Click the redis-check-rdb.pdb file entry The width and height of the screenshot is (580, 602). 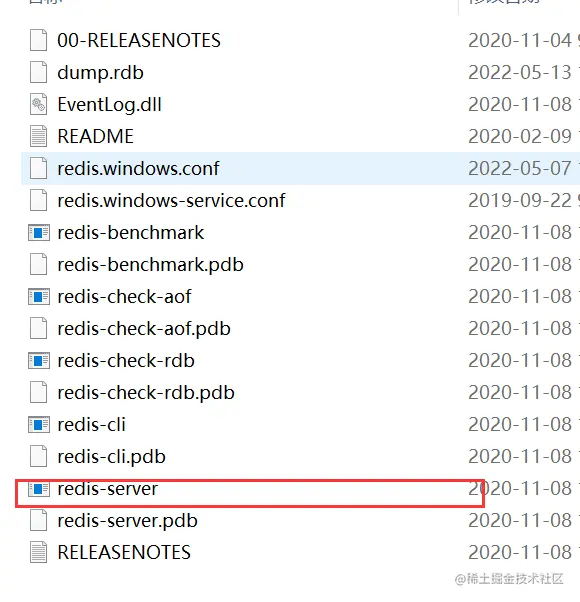click(x=146, y=392)
